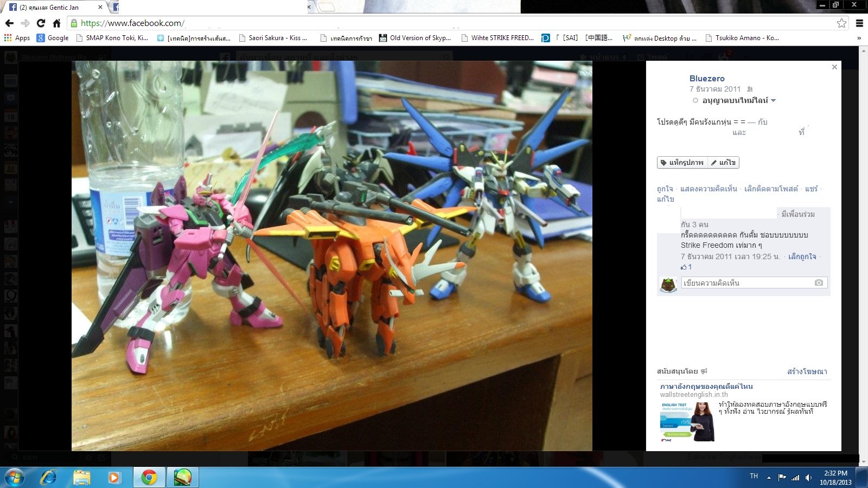Open the Saori Sakura - Kiss bookmark
The height and width of the screenshot is (488, 868).
pyautogui.click(x=273, y=38)
